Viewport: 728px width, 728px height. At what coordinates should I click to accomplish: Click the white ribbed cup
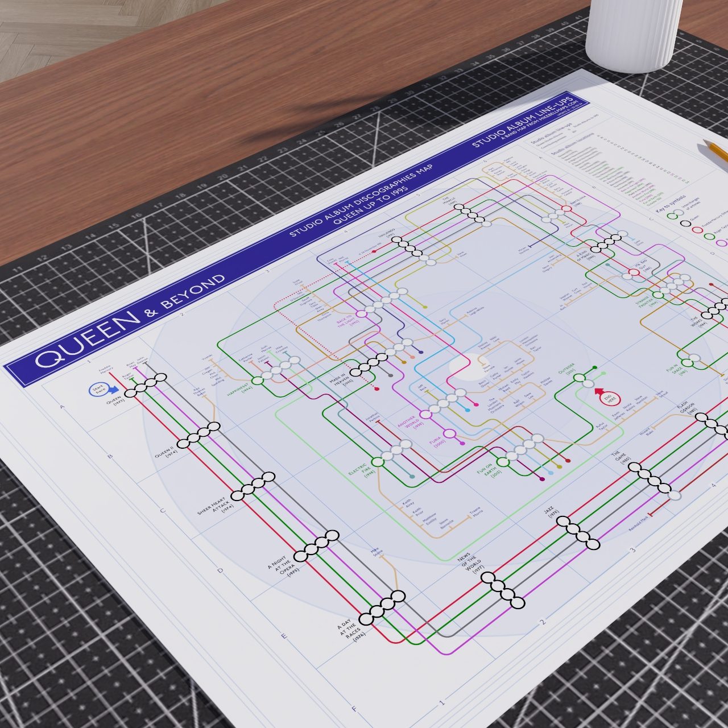[634, 34]
